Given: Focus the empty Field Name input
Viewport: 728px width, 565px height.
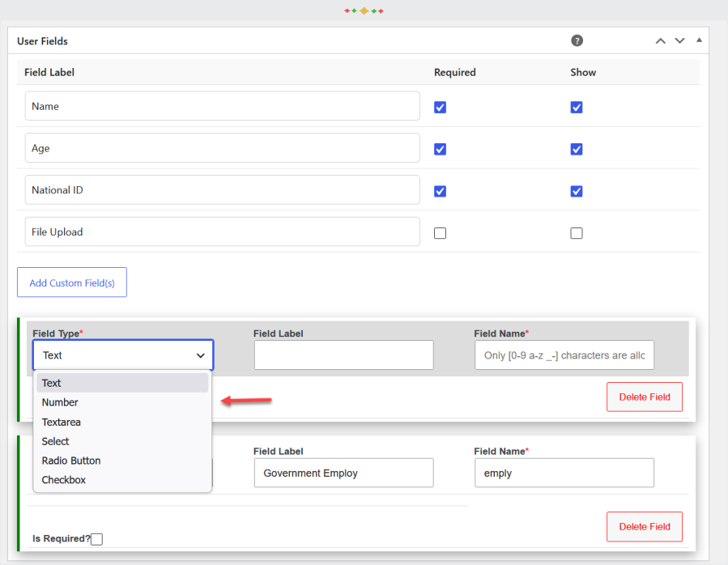Looking at the screenshot, I should click(x=564, y=355).
